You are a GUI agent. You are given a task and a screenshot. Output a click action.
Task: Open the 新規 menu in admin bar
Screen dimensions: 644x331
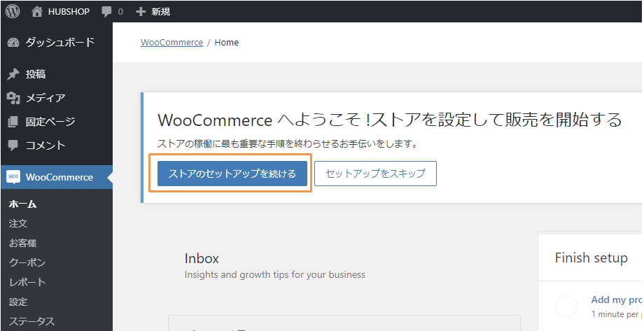point(160,11)
